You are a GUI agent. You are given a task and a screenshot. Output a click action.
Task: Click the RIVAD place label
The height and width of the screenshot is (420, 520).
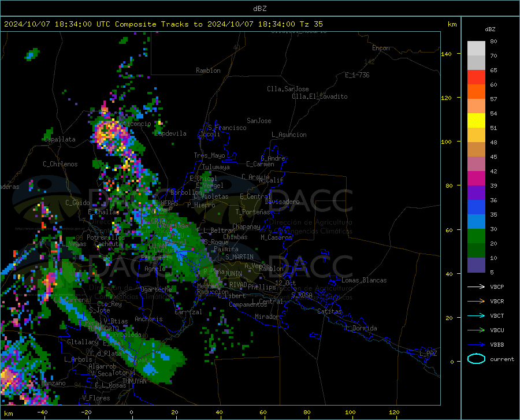238,285
